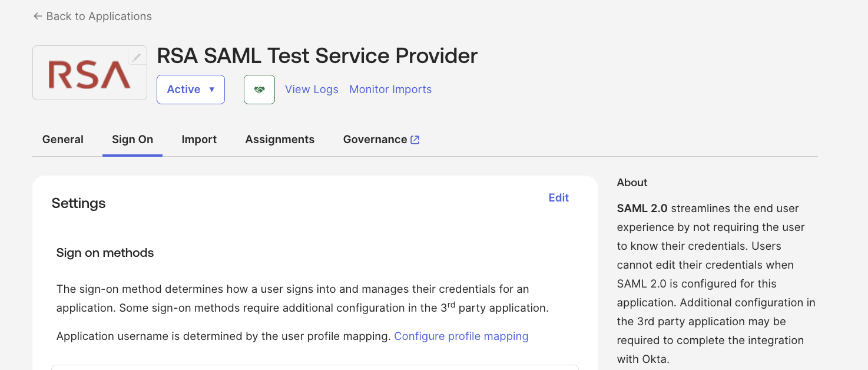Edit the RSA app logo with pencil icon
This screenshot has width=868, height=370.
pyautogui.click(x=137, y=57)
